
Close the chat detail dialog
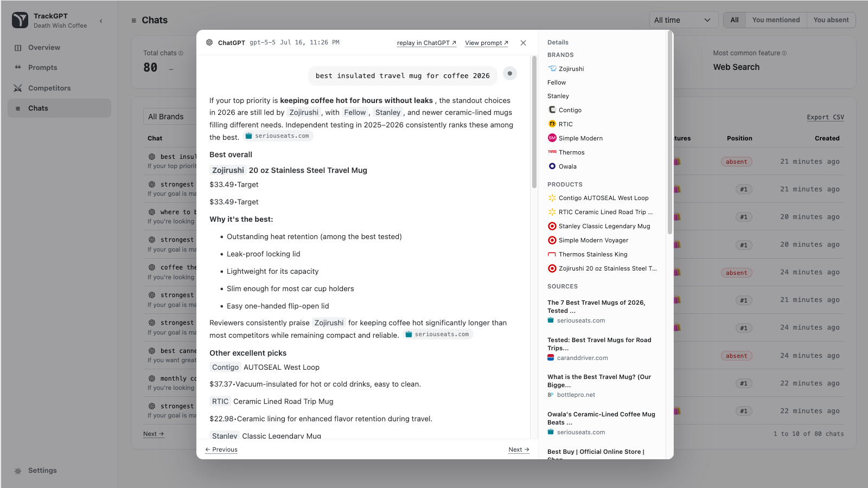coord(523,43)
